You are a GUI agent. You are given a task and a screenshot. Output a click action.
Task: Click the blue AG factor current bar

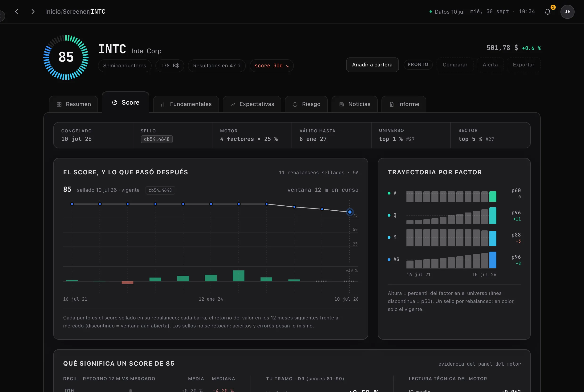tap(493, 260)
